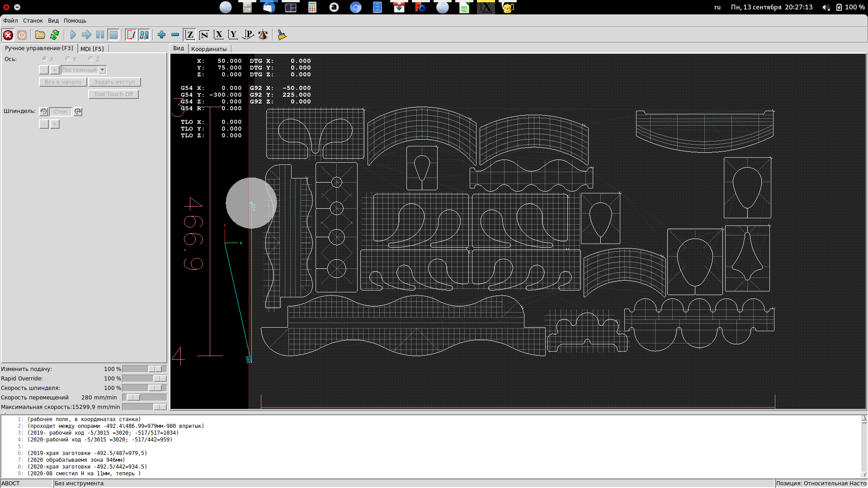The height and width of the screenshot is (488, 868).
Task: Open the Станок menu
Action: pyautogui.click(x=33, y=21)
